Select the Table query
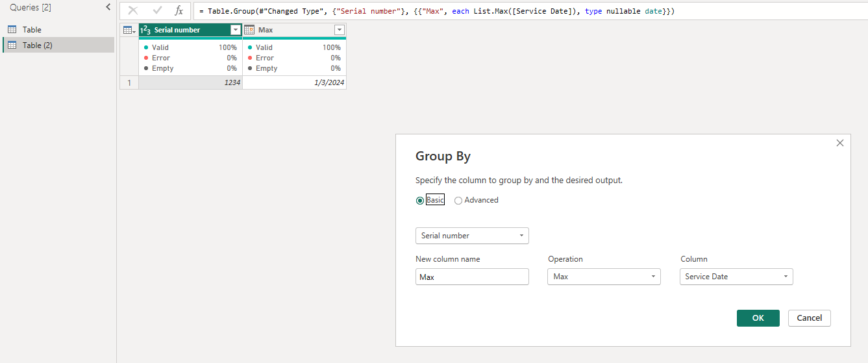Image resolution: width=868 pixels, height=363 pixels. (x=58, y=30)
